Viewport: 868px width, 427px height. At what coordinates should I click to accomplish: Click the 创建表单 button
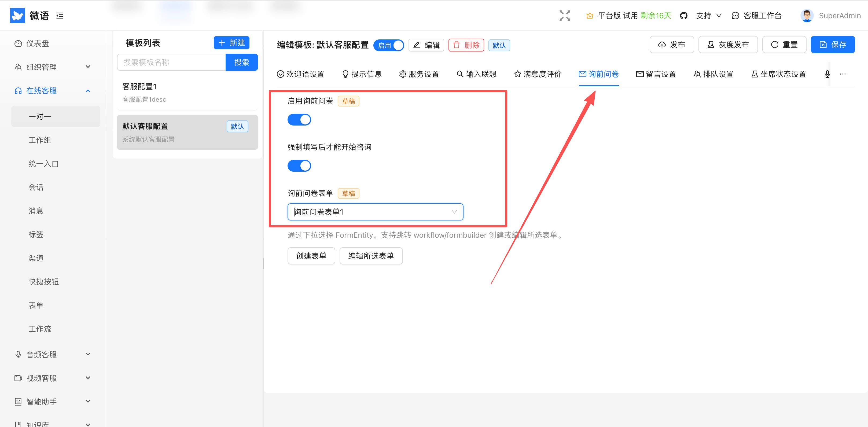pyautogui.click(x=311, y=256)
